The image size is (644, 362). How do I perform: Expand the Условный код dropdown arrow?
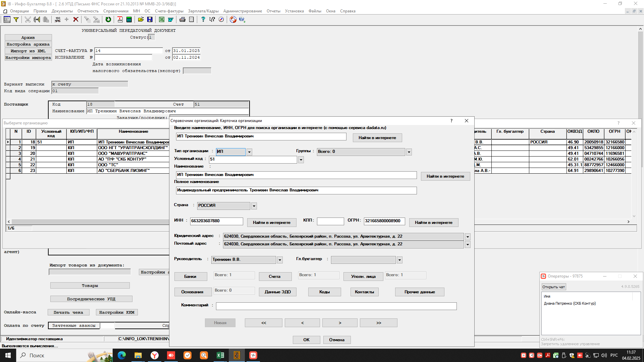coord(301,160)
